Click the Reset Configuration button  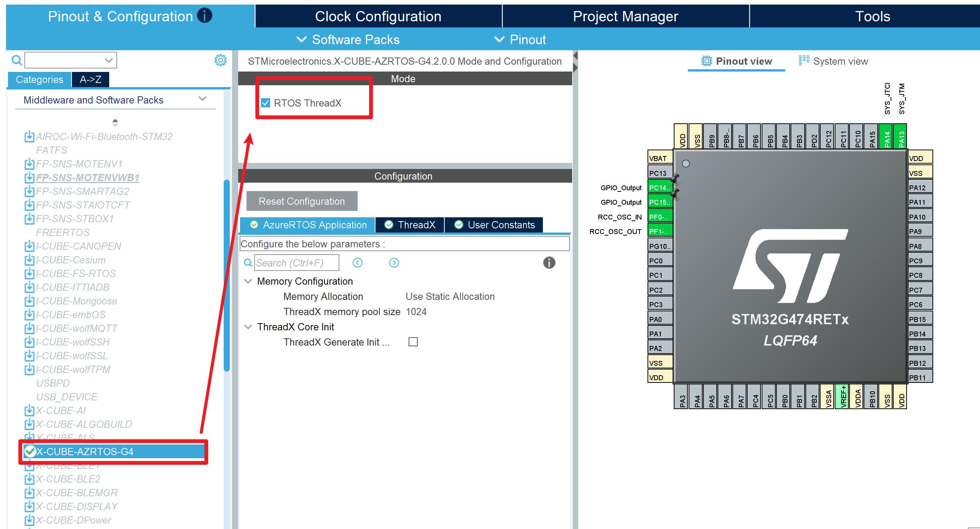tap(302, 201)
